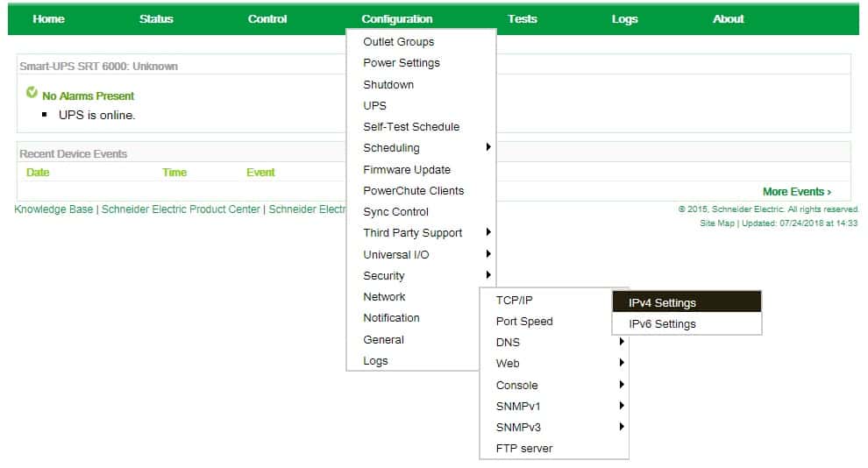Follow the More Events link

[796, 192]
